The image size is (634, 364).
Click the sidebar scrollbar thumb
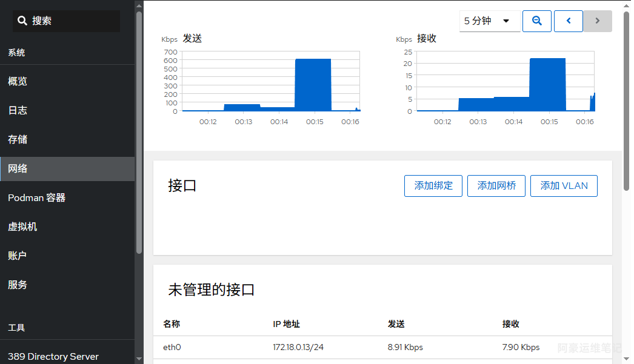[139, 133]
